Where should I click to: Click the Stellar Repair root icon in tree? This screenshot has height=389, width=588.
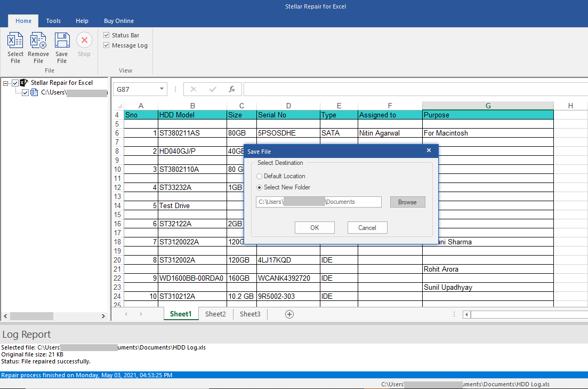click(24, 83)
